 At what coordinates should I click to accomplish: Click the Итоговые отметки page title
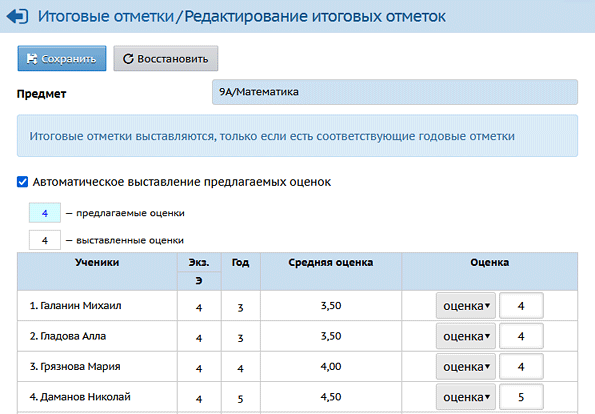point(105,16)
